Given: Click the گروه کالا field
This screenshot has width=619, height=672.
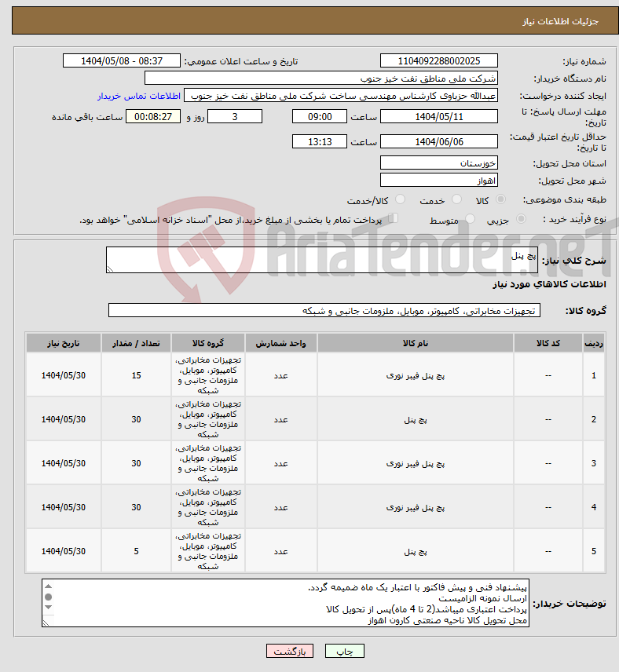Looking at the screenshot, I should coord(324,310).
